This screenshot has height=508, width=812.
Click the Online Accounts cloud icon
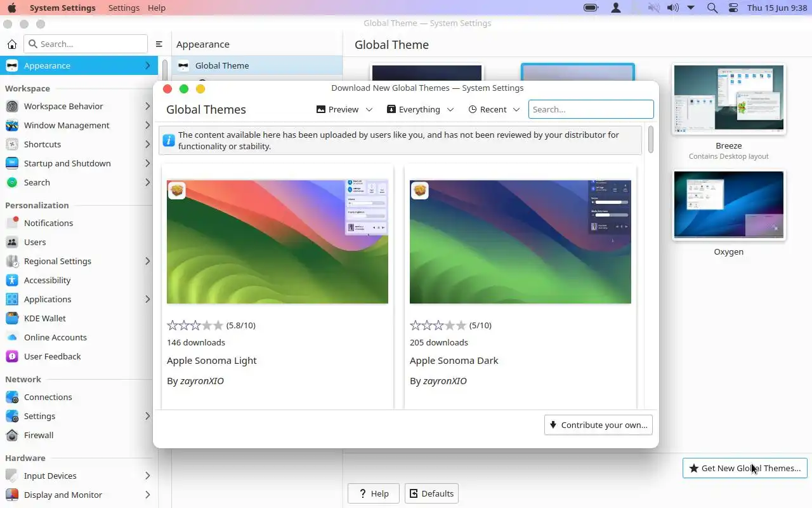coord(12,337)
